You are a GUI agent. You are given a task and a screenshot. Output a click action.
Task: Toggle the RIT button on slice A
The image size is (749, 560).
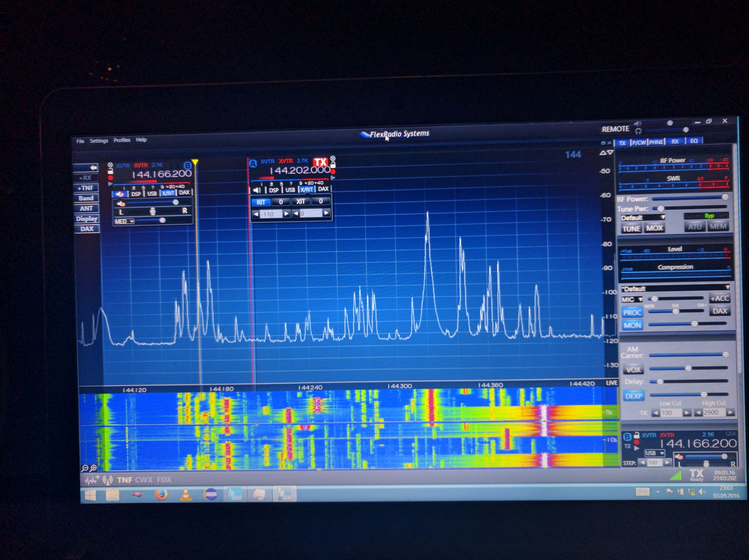[x=261, y=202]
